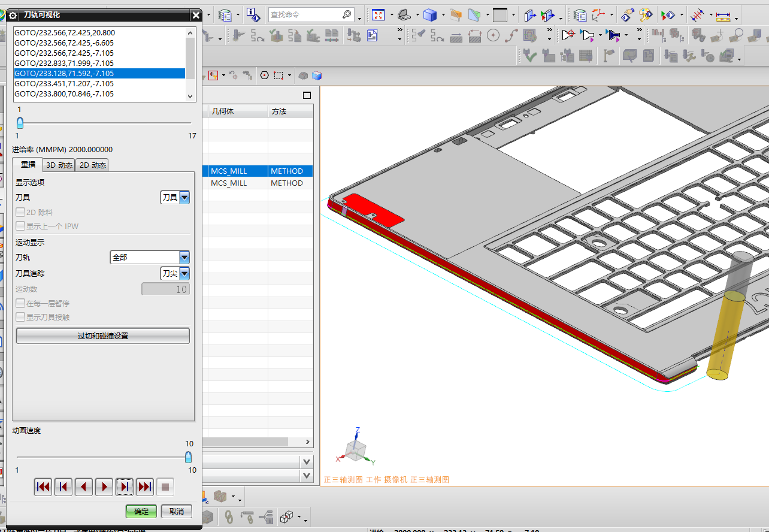Click the 确定 confirm button
769x532 pixels.
click(x=141, y=512)
